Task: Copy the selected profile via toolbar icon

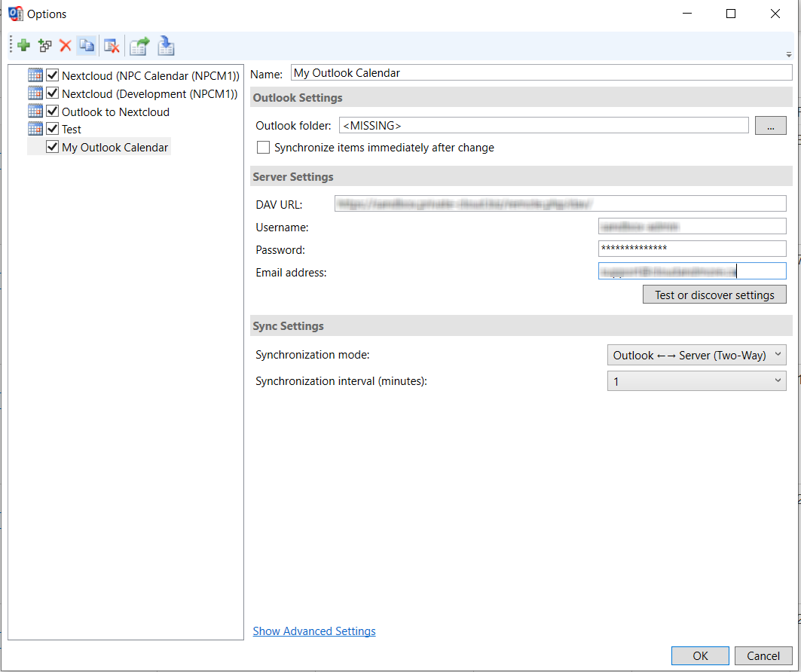Action: (x=87, y=45)
